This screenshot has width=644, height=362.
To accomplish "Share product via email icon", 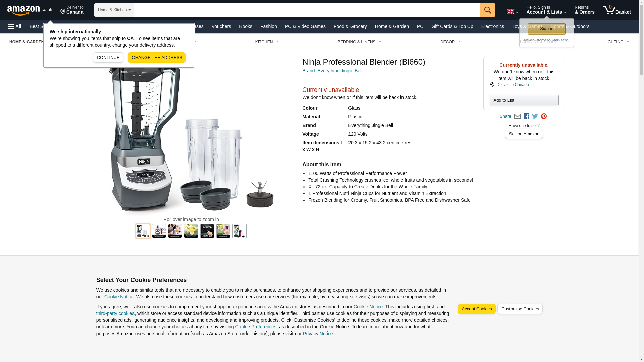I will [517, 116].
